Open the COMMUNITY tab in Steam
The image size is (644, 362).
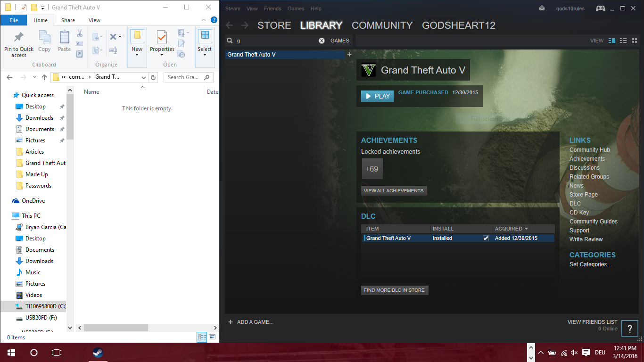[382, 25]
